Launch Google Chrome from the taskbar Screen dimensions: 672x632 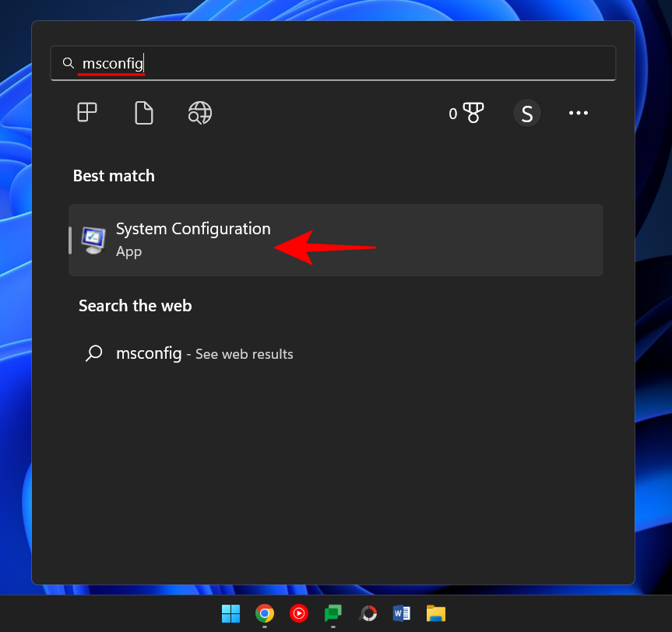[265, 613]
